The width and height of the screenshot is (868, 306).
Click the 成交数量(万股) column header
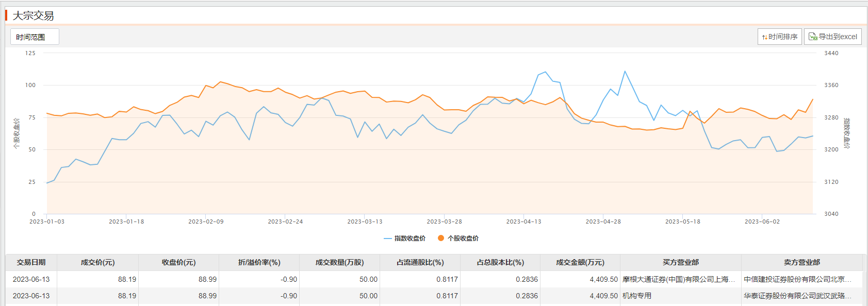pos(339,262)
